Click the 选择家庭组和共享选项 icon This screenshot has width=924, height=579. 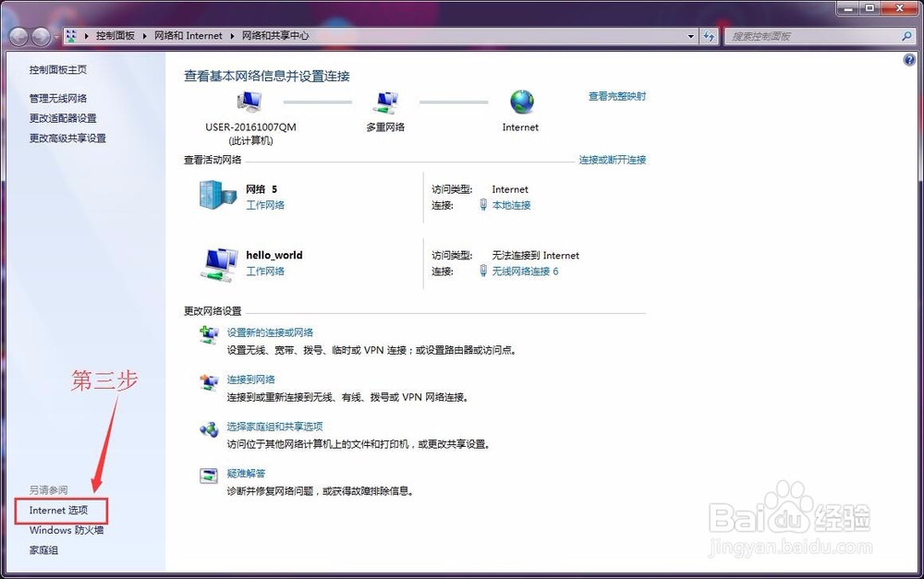[210, 428]
